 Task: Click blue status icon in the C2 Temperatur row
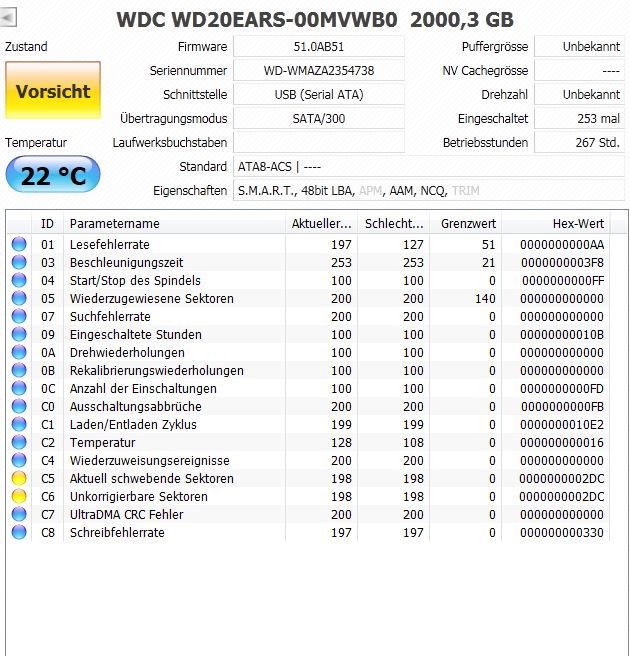[x=19, y=442]
